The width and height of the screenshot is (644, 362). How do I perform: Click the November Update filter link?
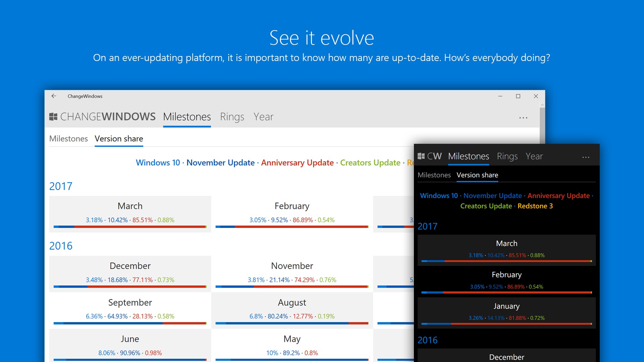220,163
